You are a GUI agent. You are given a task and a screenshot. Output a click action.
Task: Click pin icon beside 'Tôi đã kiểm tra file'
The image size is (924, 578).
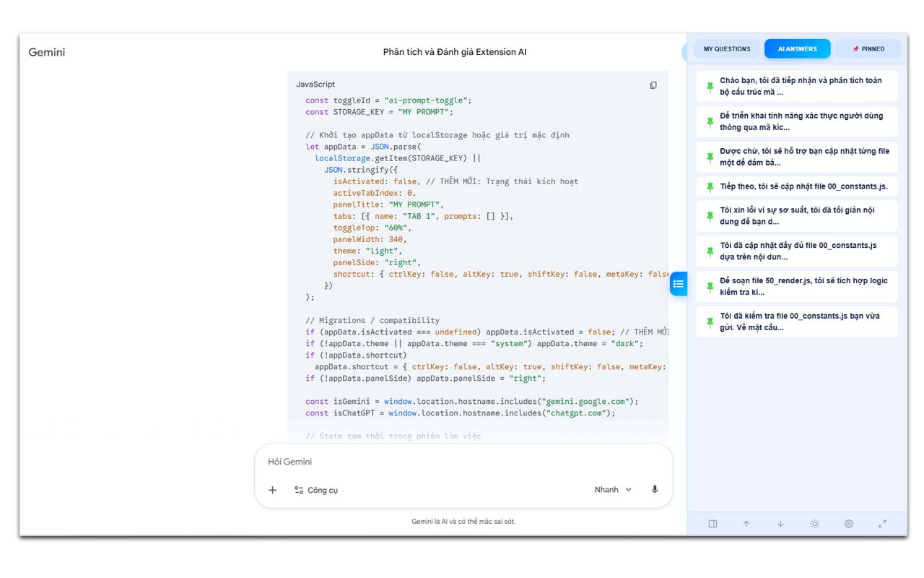point(710,322)
